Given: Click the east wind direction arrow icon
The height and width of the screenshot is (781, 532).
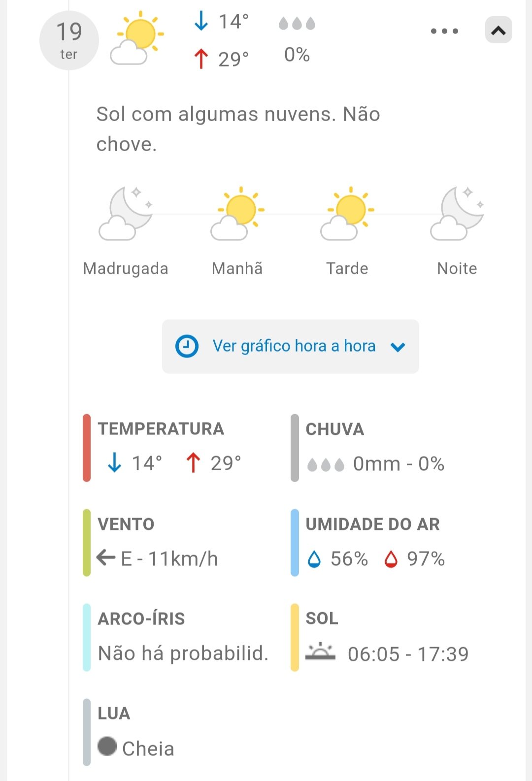Looking at the screenshot, I should [106, 558].
